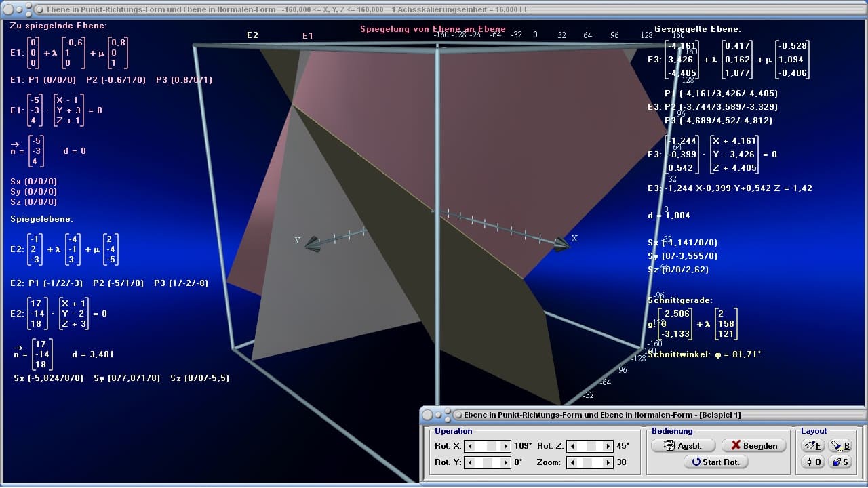Click the Rot. Z scrollbar thumb
The width and height of the screenshot is (868, 488).
pyautogui.click(x=591, y=446)
